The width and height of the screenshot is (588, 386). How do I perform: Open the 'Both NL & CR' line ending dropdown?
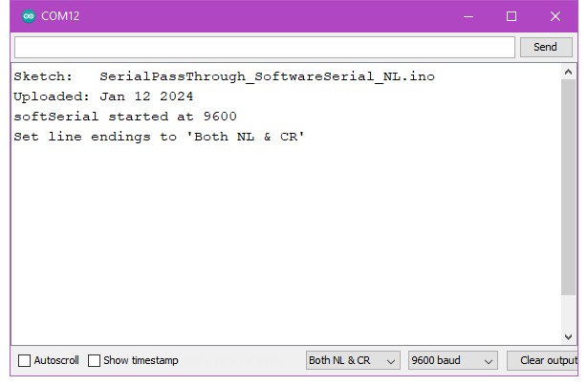(x=352, y=360)
